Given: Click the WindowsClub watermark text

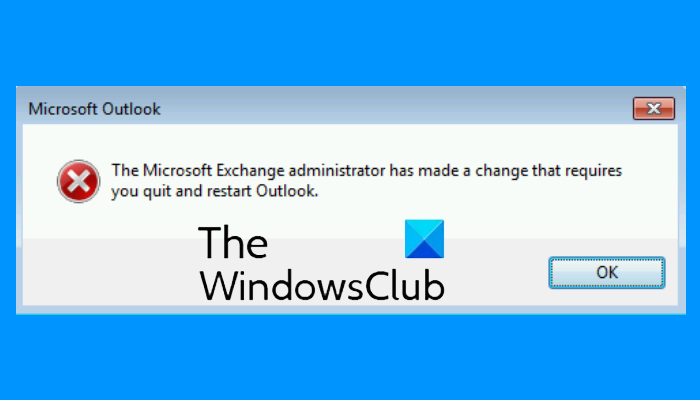Looking at the screenshot, I should point(322,285).
